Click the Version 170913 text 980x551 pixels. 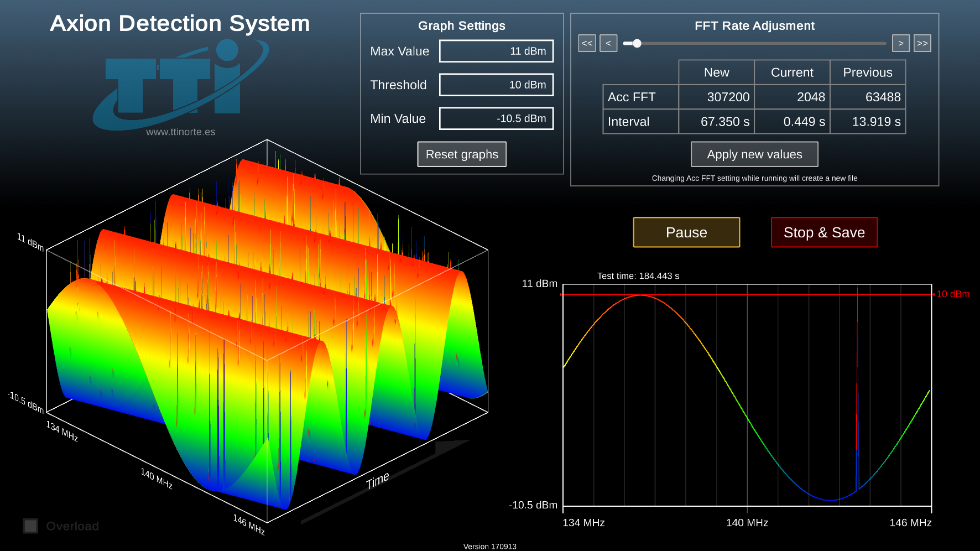[x=489, y=546]
